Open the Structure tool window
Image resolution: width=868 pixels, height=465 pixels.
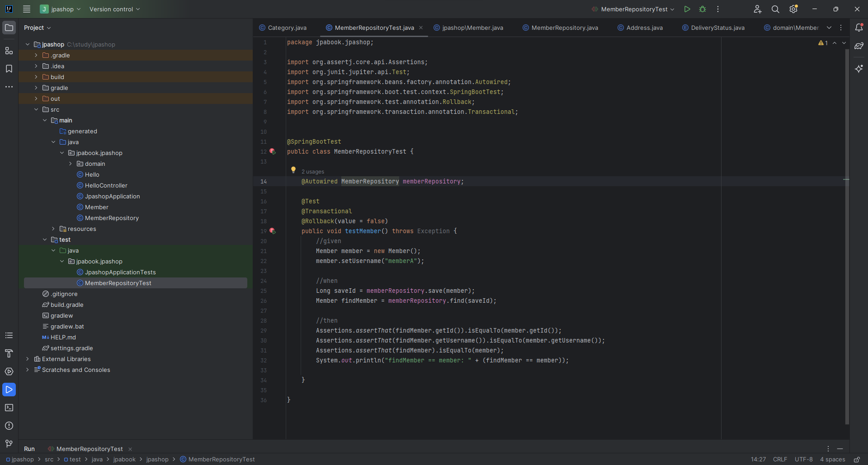point(9,51)
